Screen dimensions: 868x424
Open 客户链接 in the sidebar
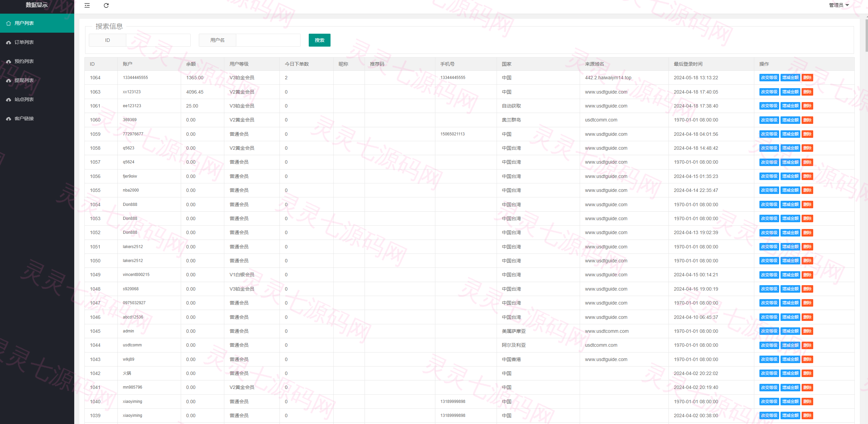click(x=37, y=118)
